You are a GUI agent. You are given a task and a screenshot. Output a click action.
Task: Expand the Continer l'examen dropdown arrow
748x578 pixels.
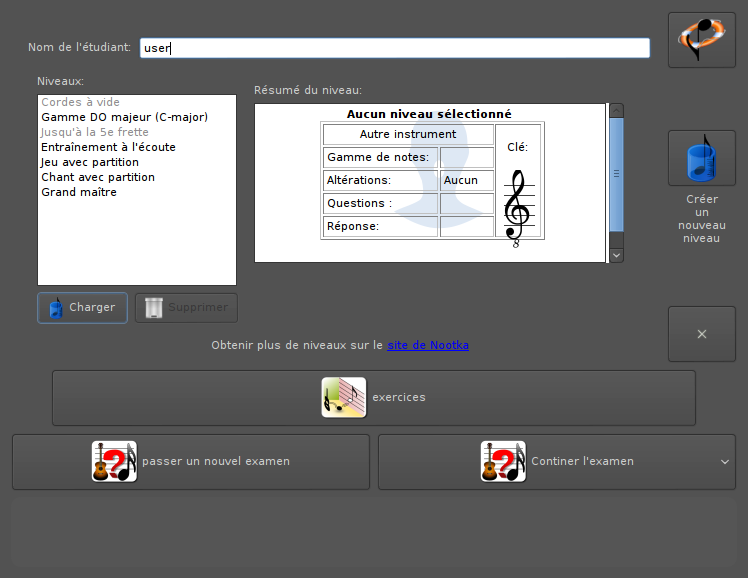coord(725,462)
